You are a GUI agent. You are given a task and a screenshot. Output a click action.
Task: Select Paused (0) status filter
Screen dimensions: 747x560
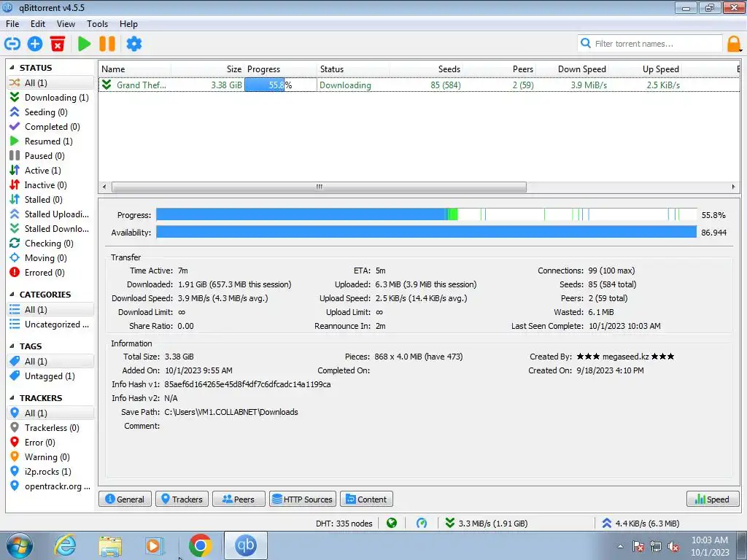pos(50,156)
